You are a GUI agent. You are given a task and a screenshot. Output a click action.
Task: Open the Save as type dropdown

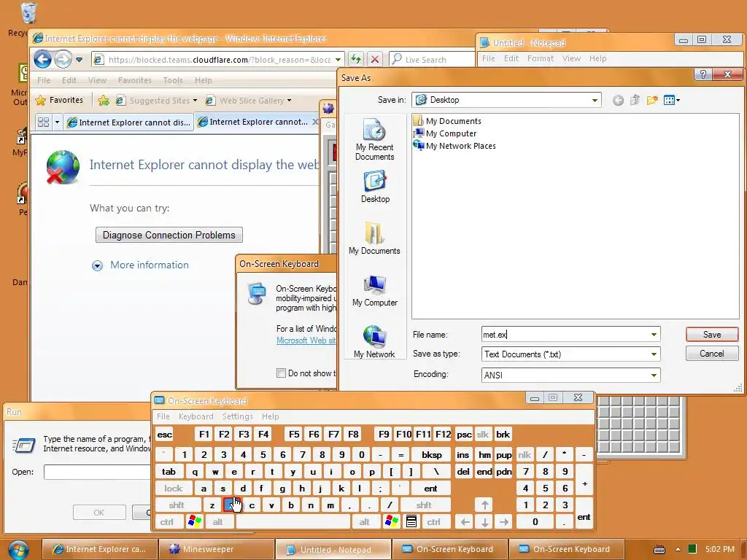pyautogui.click(x=654, y=354)
